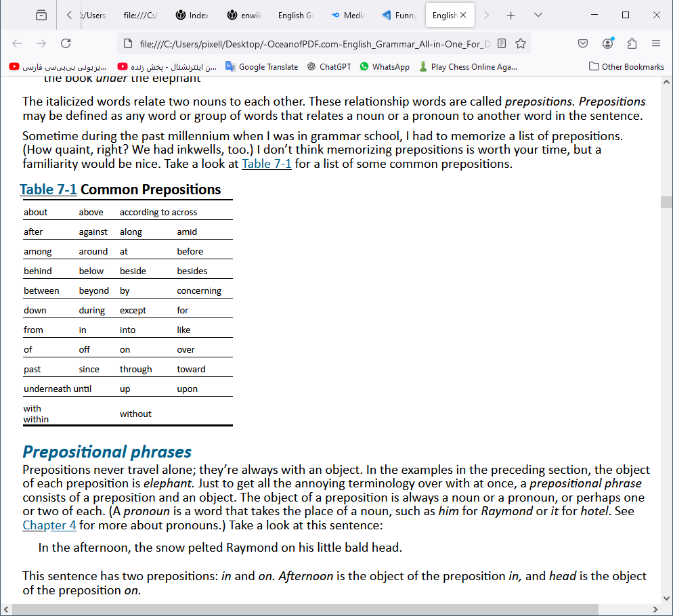673x616 pixels.
Task: Open the Play Chess Online bookmark
Action: point(468,66)
